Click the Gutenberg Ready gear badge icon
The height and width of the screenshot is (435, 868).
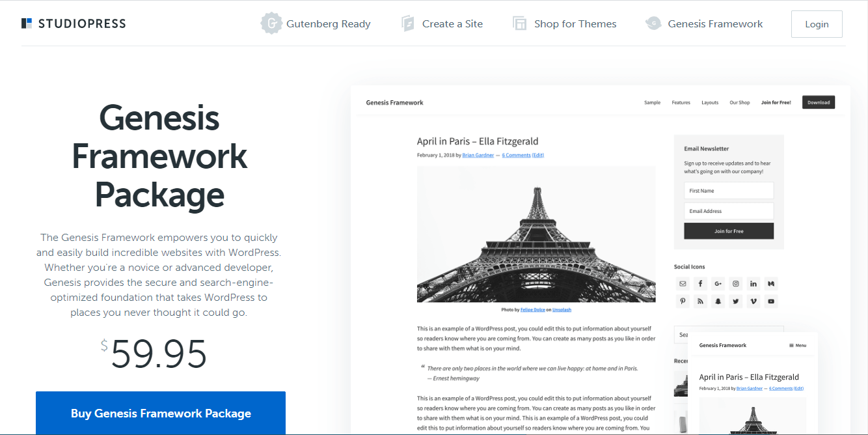271,23
